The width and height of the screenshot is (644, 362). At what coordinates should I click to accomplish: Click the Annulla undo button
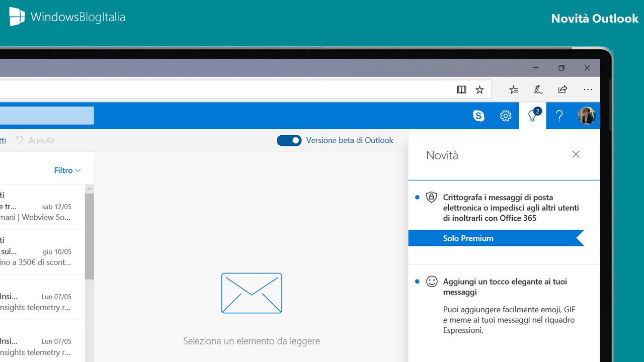click(x=35, y=140)
